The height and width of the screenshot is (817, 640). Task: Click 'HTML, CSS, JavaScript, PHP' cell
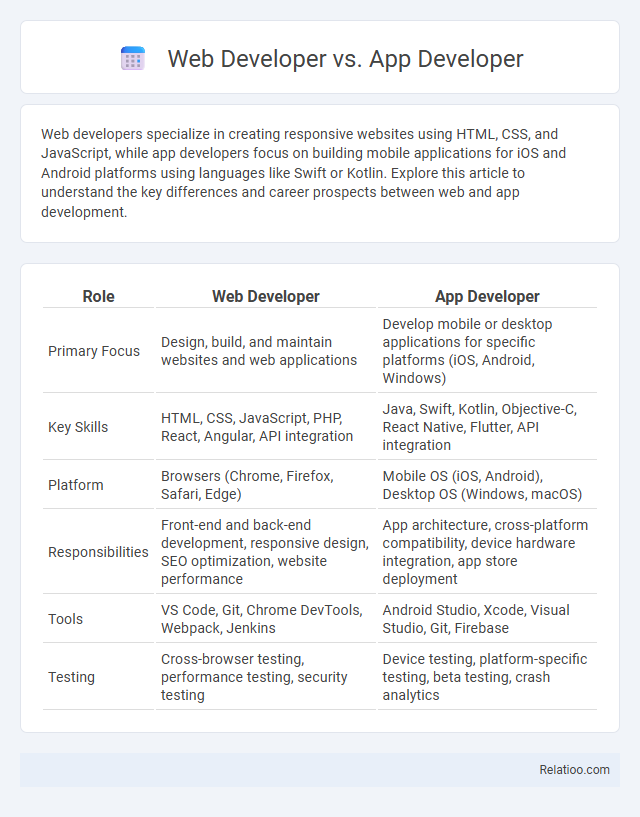click(x=266, y=427)
